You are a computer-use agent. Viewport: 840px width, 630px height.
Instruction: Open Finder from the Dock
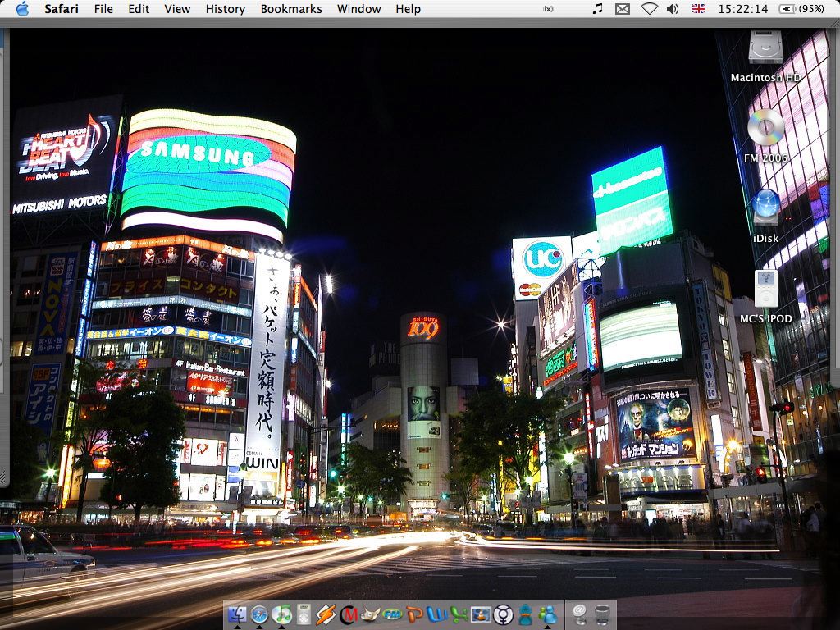click(237, 614)
